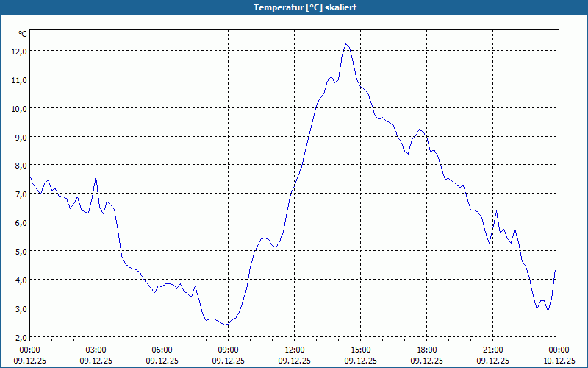
Task: Click the 09:00 time axis label
Action: 228,350
